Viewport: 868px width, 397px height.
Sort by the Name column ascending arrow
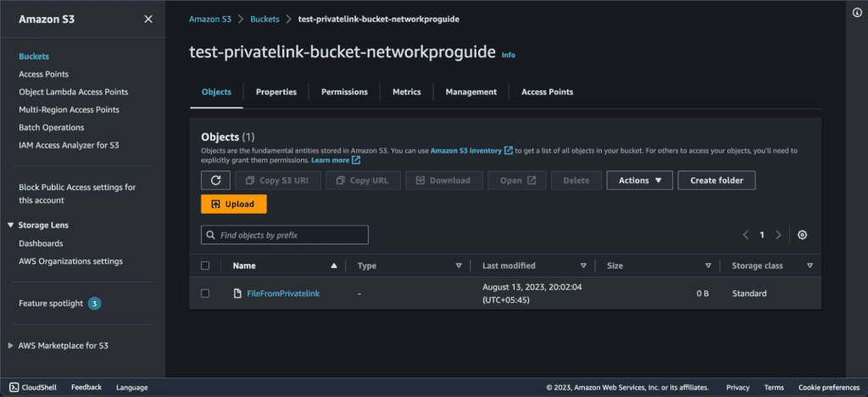[x=333, y=266]
